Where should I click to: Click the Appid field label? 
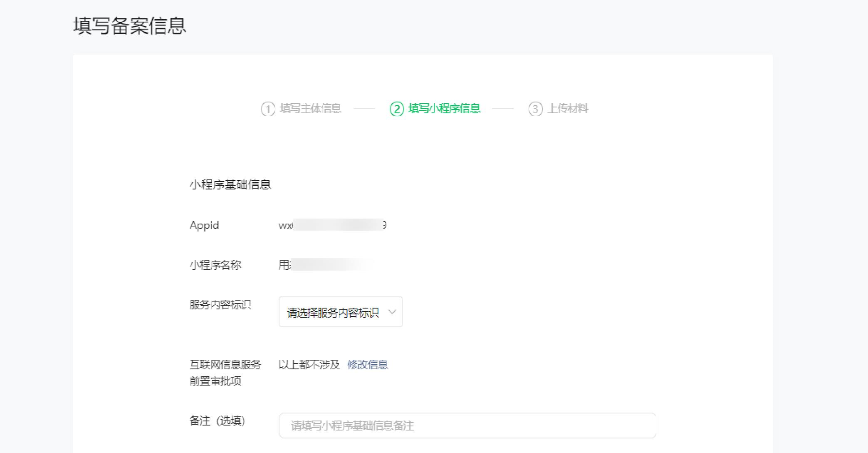click(x=204, y=225)
